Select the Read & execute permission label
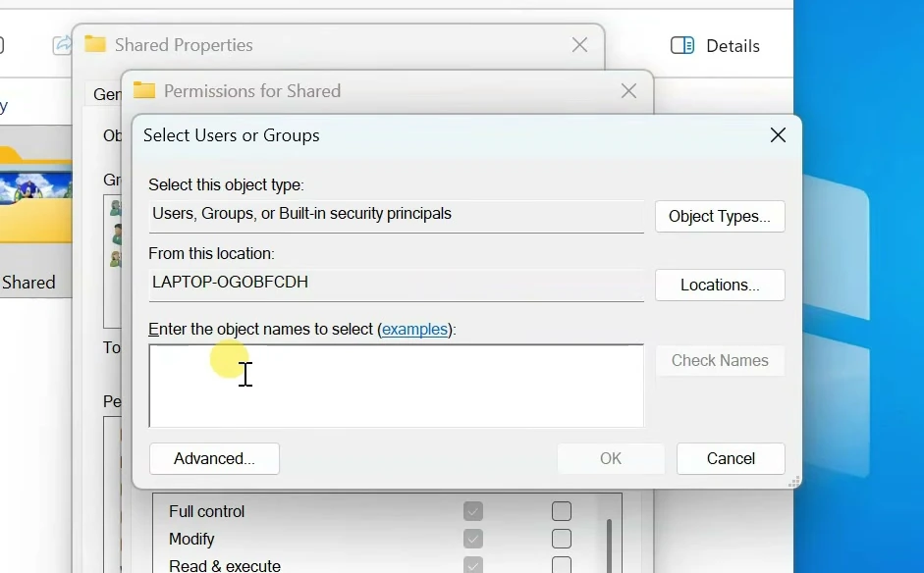Screen dimensions: 924x573 [225, 565]
